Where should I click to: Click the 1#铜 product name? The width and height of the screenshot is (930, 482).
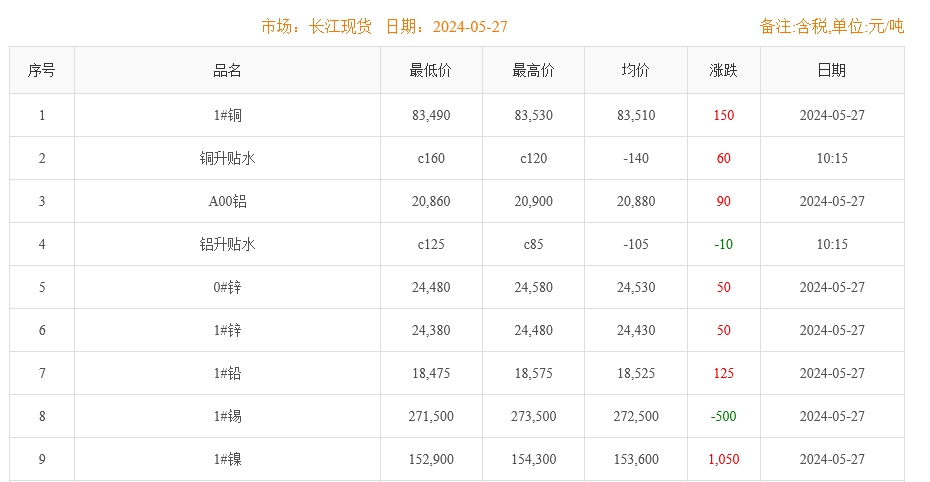click(227, 115)
